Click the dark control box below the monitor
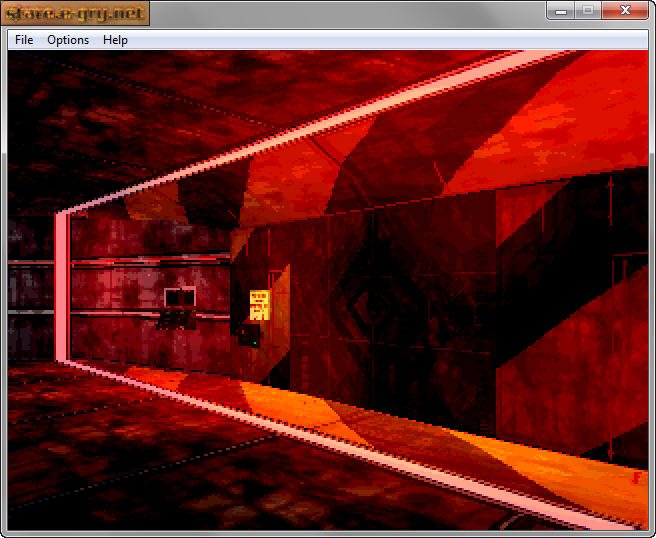Image resolution: width=656 pixels, height=538 pixels. [x=176, y=318]
